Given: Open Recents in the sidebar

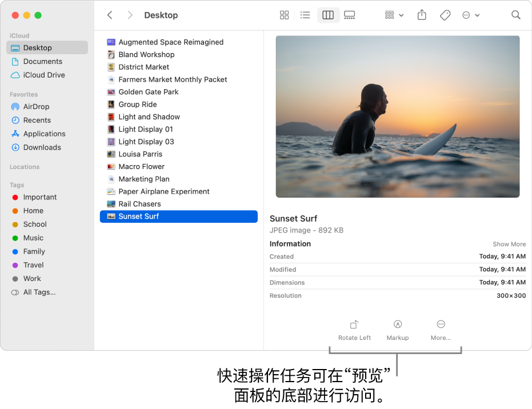Looking at the screenshot, I should pyautogui.click(x=47, y=120).
